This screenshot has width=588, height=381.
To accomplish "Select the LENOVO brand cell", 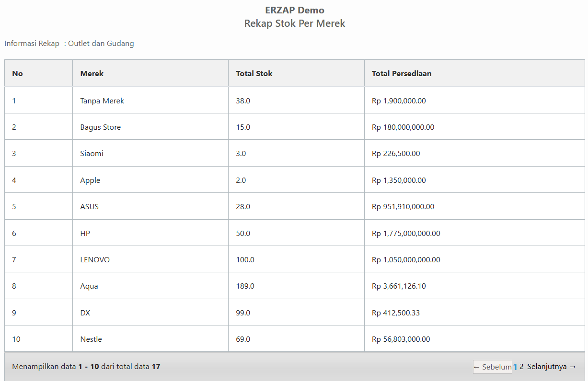I will (x=95, y=260).
